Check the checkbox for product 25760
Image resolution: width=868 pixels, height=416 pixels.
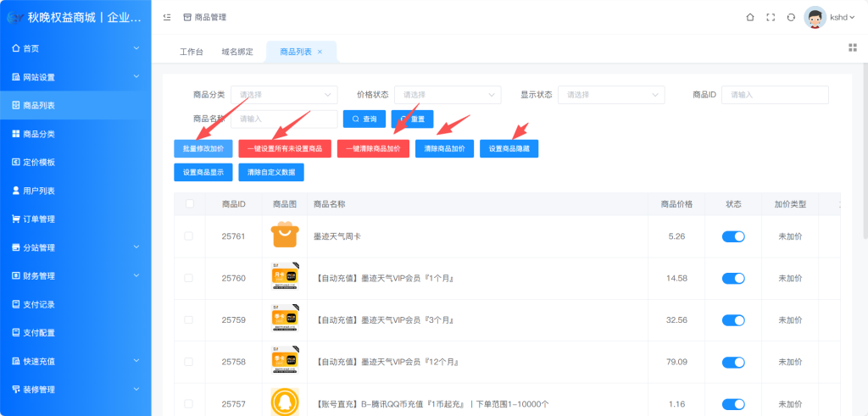(x=189, y=278)
